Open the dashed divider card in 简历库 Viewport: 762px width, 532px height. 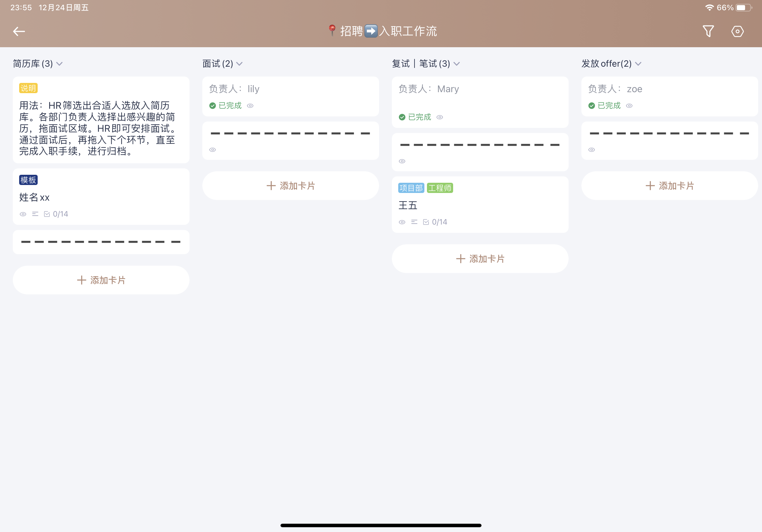(101, 242)
